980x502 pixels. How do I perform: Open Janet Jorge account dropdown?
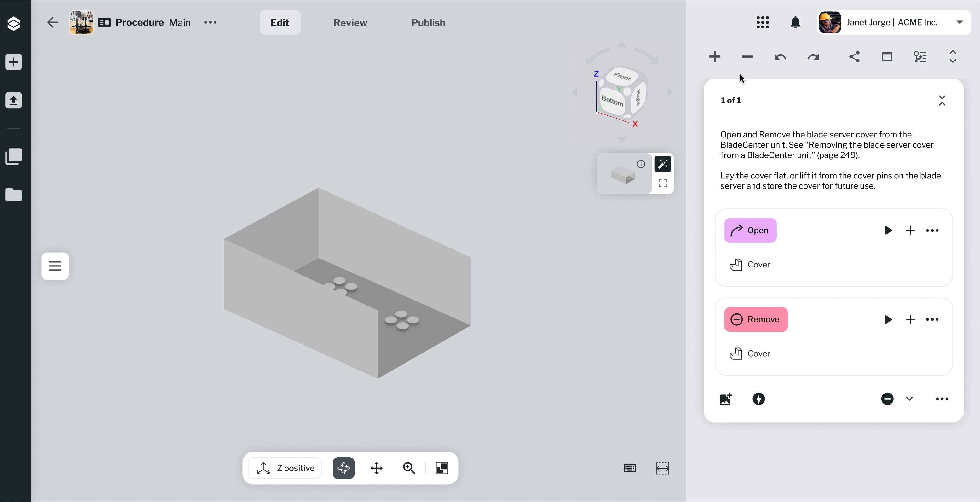click(960, 22)
